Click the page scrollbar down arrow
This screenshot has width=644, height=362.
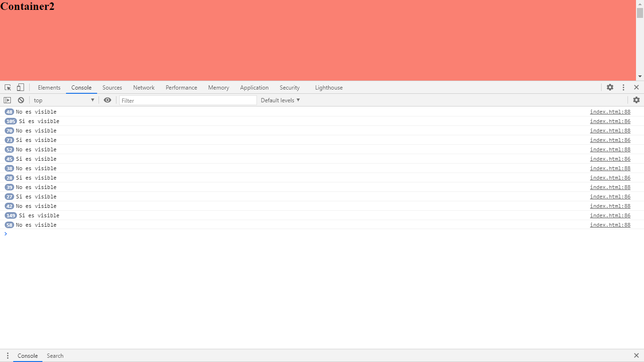pyautogui.click(x=640, y=76)
